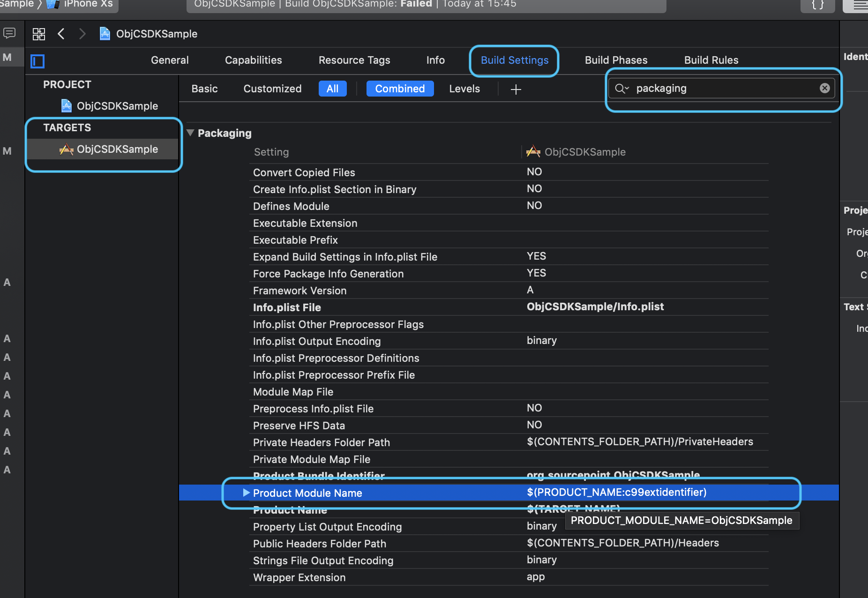
Task: Collapse the Packaging section
Action: [190, 133]
